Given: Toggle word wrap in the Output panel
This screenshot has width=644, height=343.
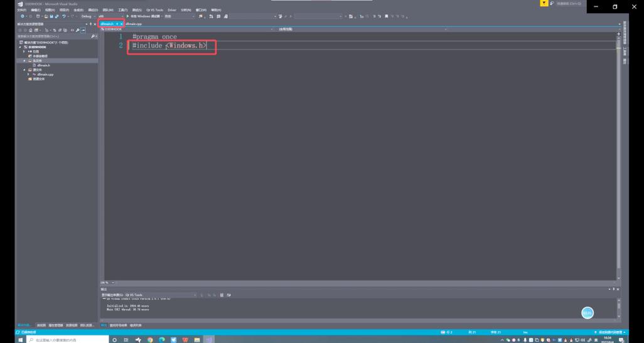Looking at the screenshot, I should 228,295.
